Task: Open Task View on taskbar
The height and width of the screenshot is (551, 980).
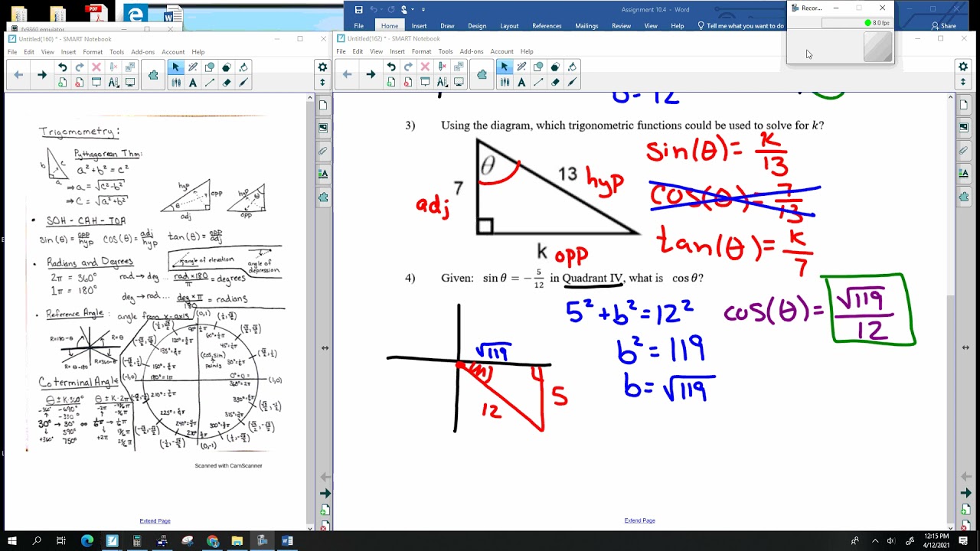Action: click(61, 540)
